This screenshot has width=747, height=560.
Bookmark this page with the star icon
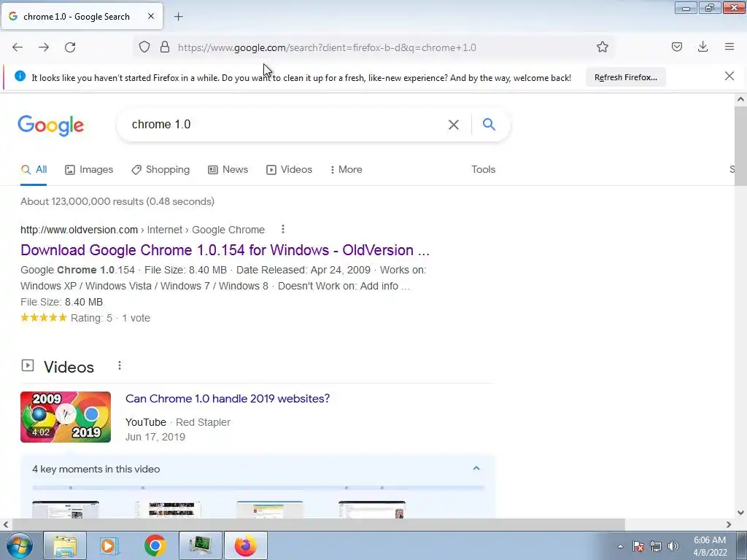(602, 47)
